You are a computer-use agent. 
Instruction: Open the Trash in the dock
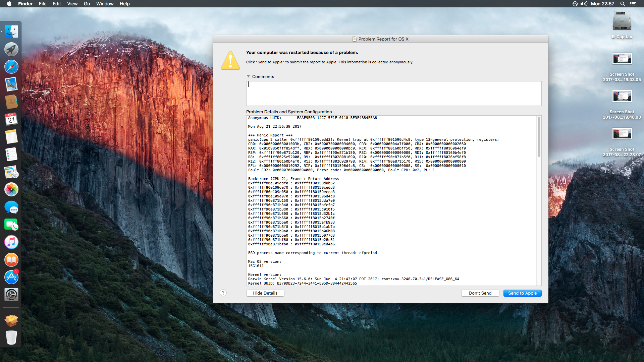11,338
